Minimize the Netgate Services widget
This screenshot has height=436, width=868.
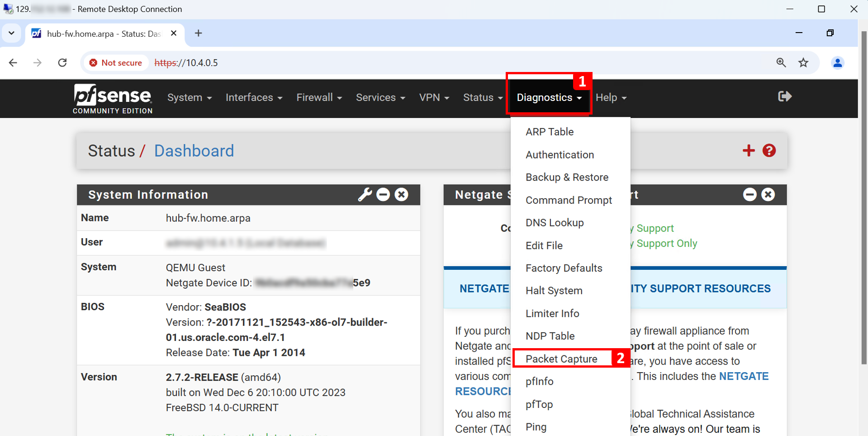coord(749,195)
